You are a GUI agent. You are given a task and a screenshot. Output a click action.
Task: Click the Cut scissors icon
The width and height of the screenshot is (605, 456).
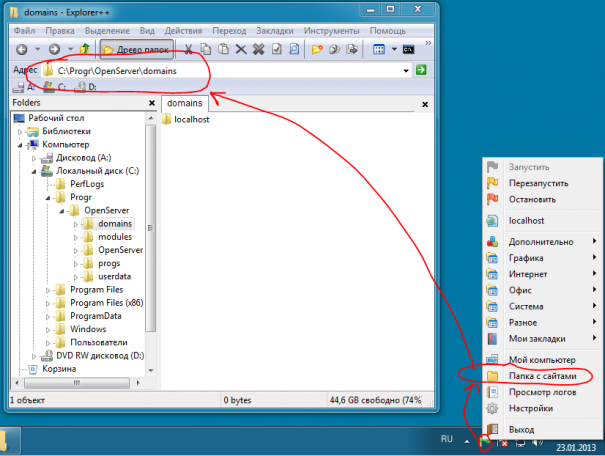point(188,49)
